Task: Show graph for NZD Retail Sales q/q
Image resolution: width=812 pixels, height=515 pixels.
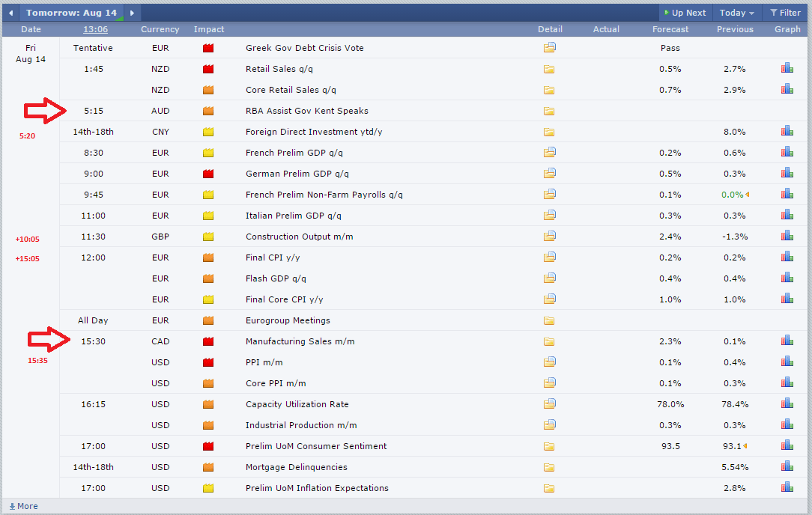Action: click(x=787, y=68)
